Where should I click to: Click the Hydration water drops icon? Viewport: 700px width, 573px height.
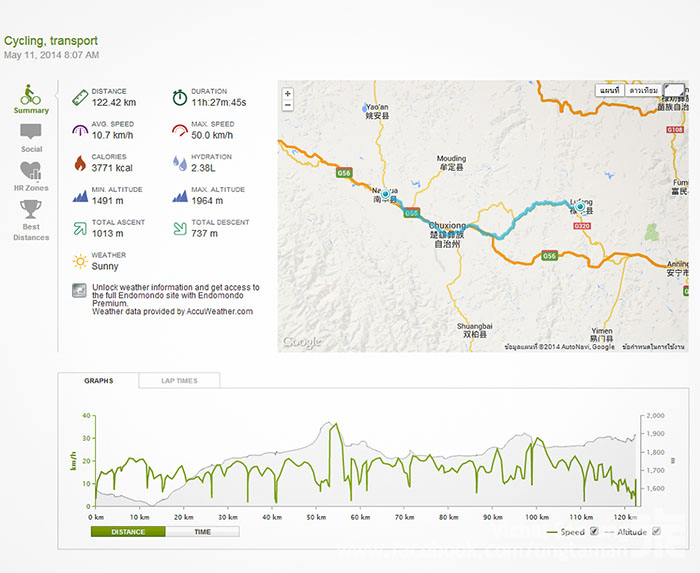(x=180, y=163)
